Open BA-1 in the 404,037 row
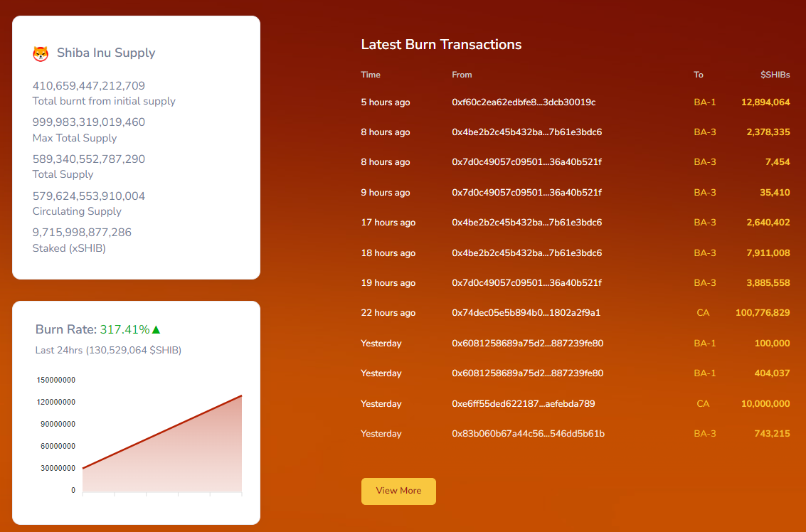Screen dimensions: 806x532 point(705,373)
